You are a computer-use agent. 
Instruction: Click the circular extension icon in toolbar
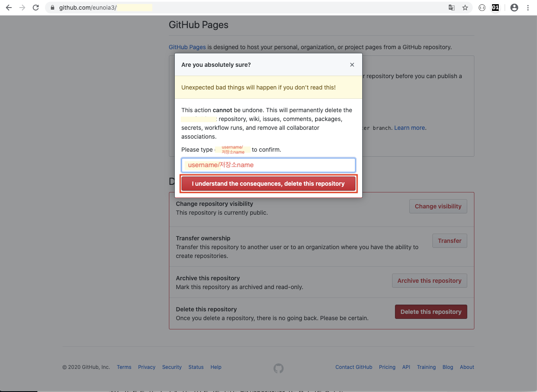tap(482, 8)
